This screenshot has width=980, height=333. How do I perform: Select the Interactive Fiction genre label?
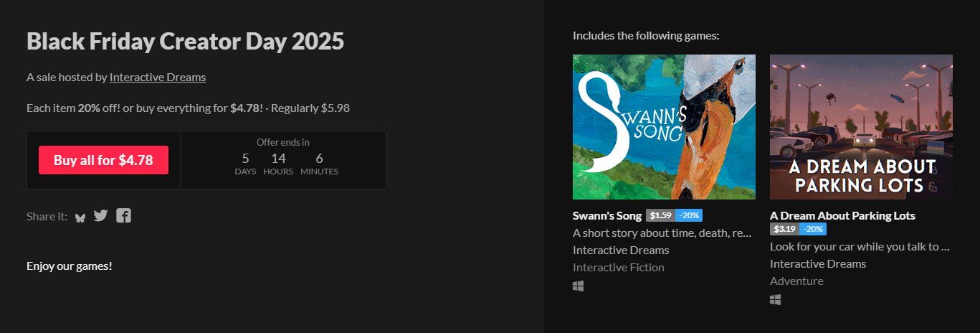point(619,267)
